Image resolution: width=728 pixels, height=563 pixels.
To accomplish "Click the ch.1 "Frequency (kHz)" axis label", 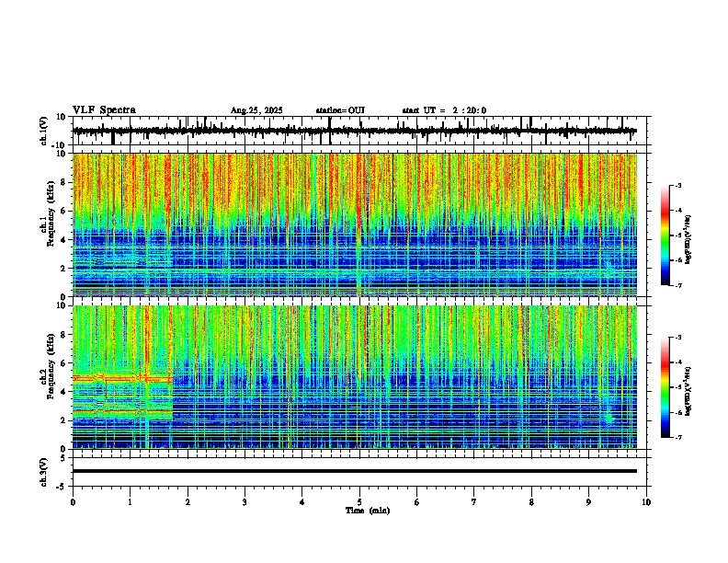I will pyautogui.click(x=51, y=213).
